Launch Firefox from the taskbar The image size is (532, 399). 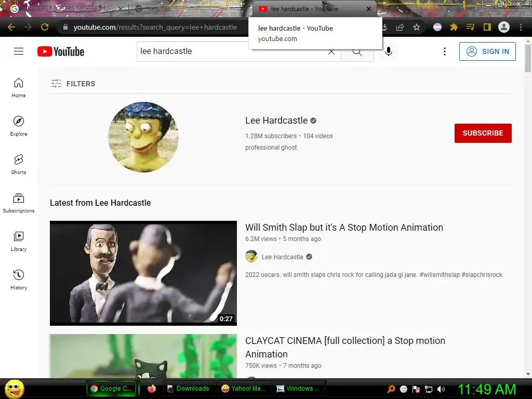(x=152, y=389)
